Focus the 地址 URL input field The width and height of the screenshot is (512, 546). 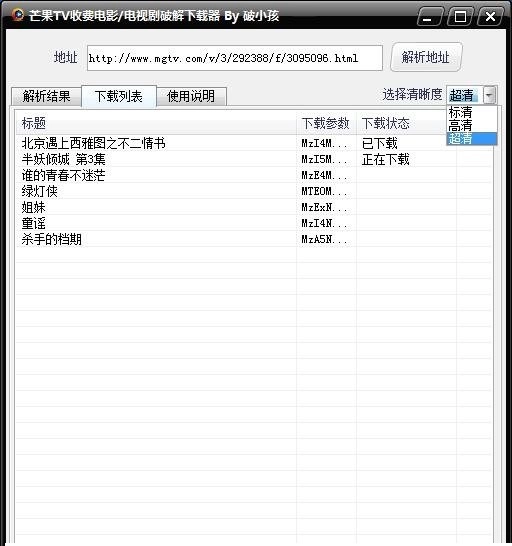pyautogui.click(x=235, y=58)
